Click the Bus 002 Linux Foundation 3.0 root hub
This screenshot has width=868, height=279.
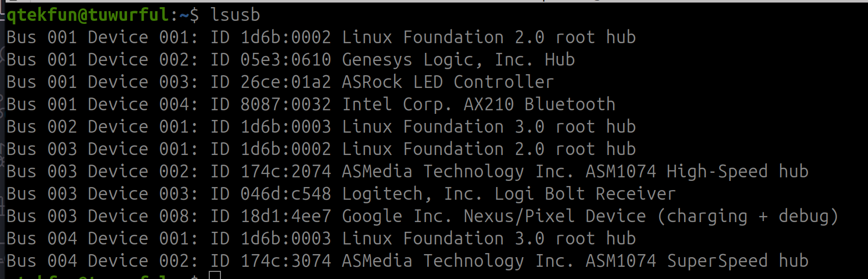click(x=321, y=127)
